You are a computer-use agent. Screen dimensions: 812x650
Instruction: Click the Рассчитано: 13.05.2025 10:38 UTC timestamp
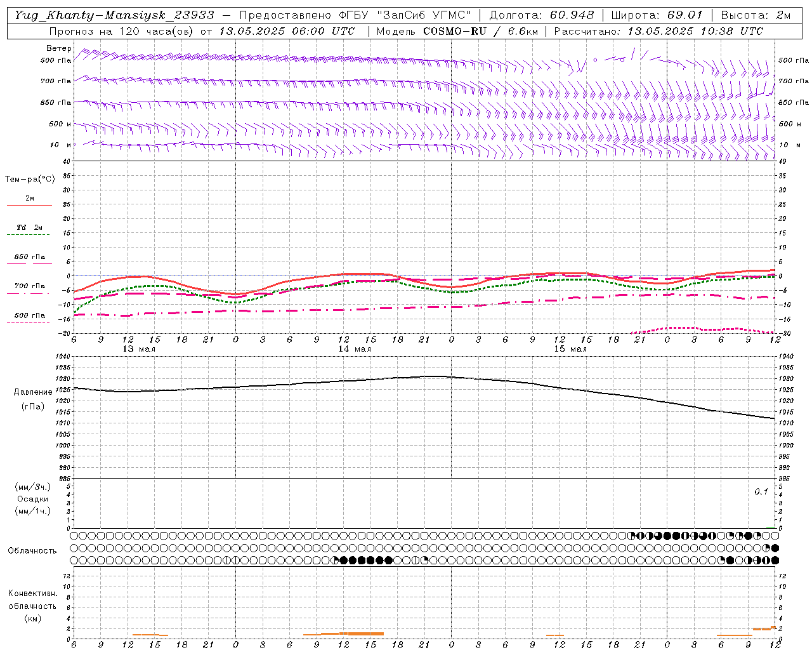(658, 31)
